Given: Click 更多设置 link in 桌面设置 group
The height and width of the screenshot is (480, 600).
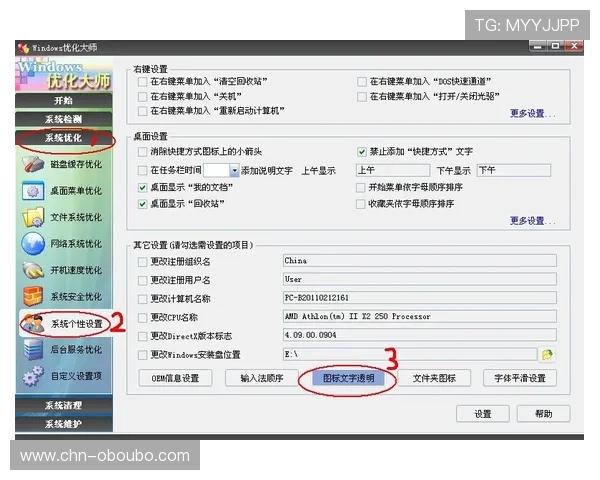Looking at the screenshot, I should [x=532, y=220].
